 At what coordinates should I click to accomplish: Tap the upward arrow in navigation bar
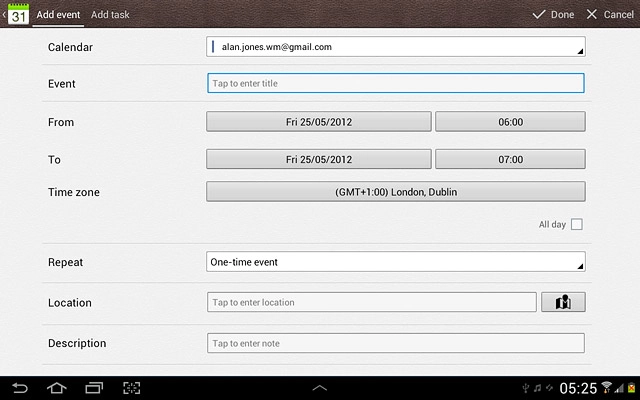(x=320, y=387)
